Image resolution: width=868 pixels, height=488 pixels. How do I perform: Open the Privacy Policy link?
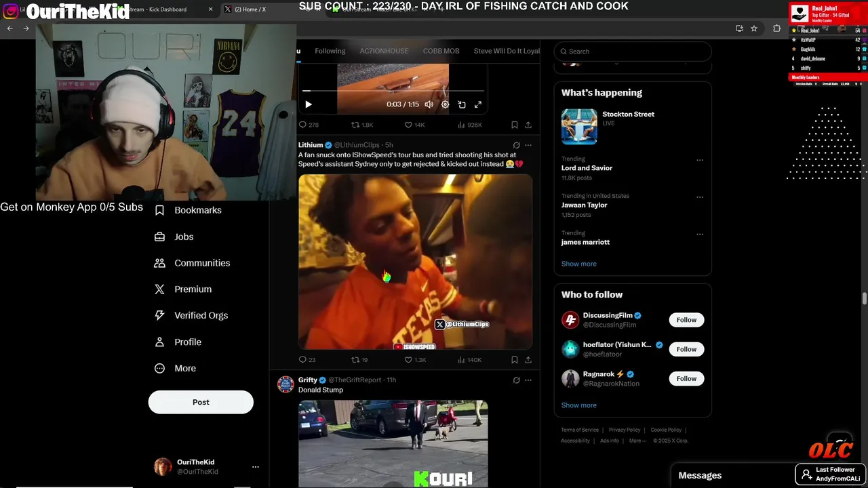pyautogui.click(x=625, y=430)
